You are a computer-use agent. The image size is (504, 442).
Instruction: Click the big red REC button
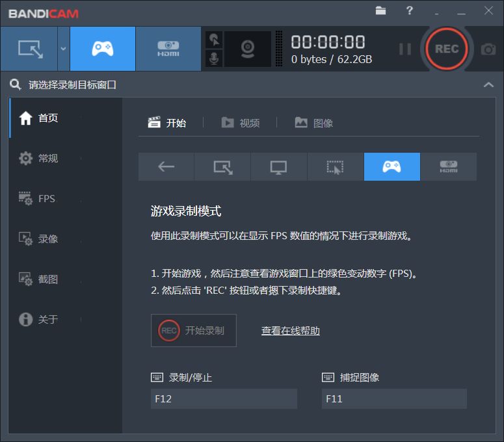pyautogui.click(x=446, y=49)
